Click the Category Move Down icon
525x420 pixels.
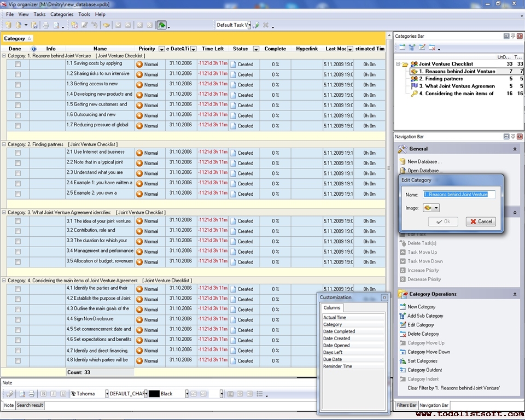402,352
